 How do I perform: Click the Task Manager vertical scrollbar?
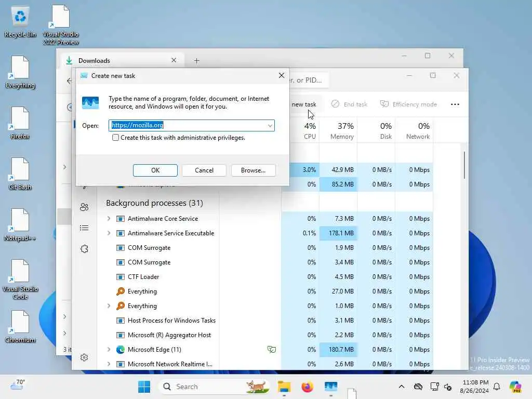pos(464,165)
